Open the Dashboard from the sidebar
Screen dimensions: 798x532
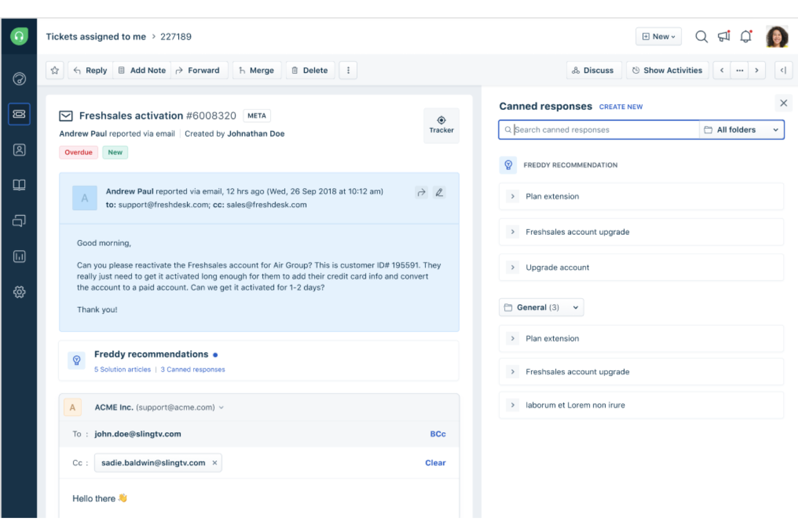click(x=19, y=79)
